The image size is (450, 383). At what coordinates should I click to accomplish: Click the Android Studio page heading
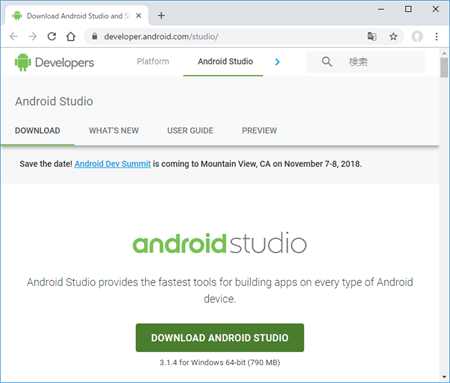pyautogui.click(x=54, y=101)
